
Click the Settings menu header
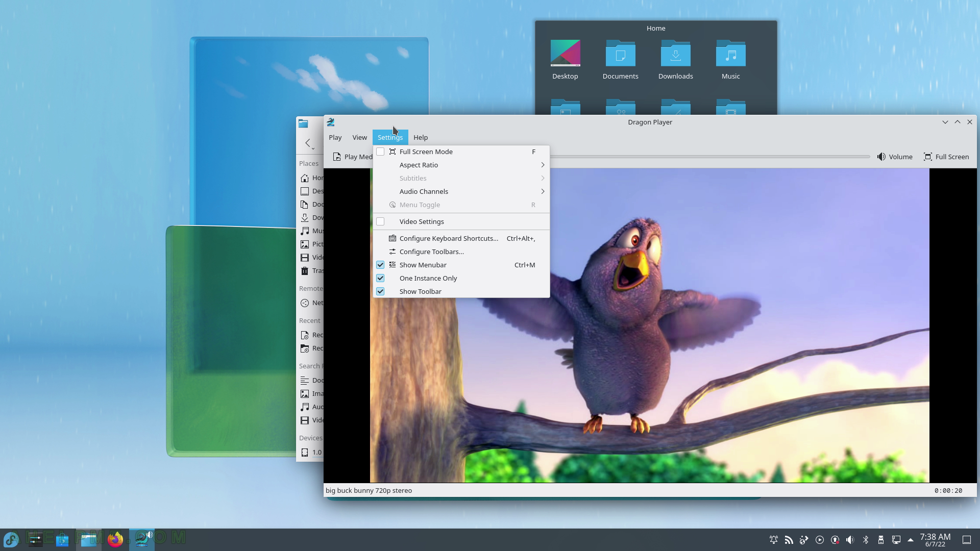390,137
